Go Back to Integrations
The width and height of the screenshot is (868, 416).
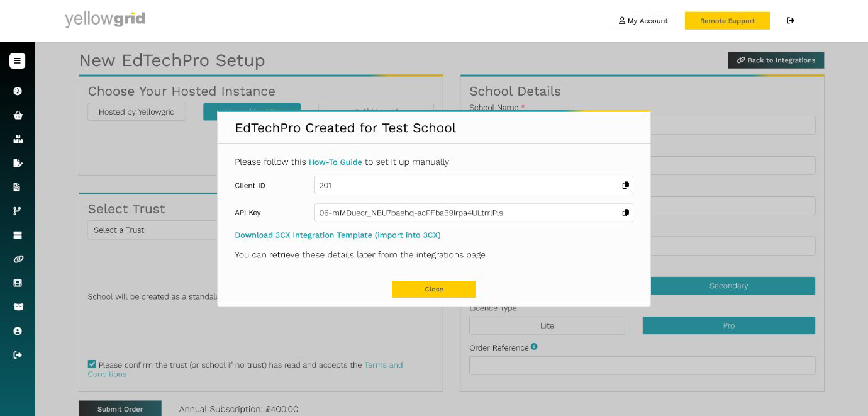click(776, 60)
